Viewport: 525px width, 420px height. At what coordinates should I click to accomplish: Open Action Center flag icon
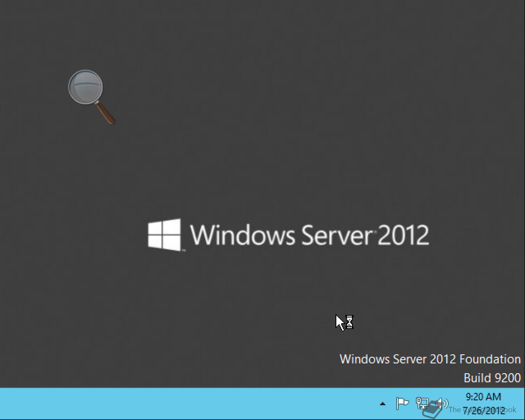pyautogui.click(x=402, y=404)
